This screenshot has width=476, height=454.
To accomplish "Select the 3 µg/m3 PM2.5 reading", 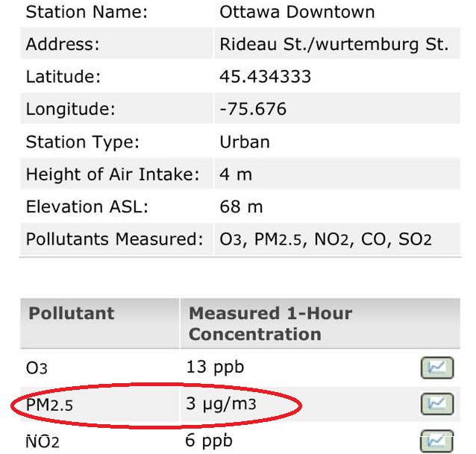I will [x=225, y=404].
